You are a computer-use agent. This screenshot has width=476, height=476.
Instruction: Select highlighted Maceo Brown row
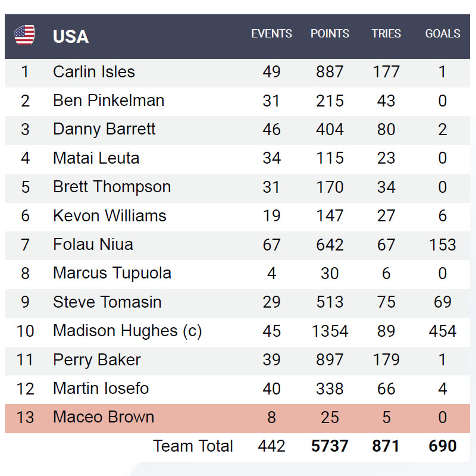coord(104,417)
